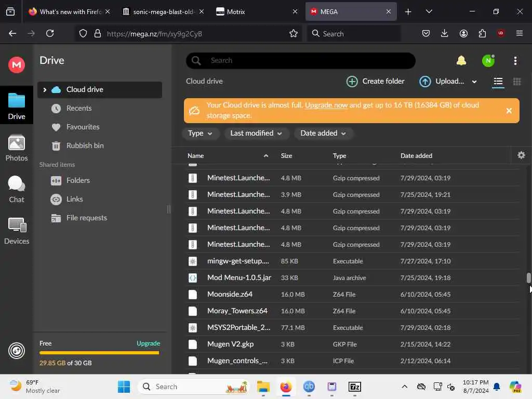Expand the Upload dropdown arrow

[474, 82]
